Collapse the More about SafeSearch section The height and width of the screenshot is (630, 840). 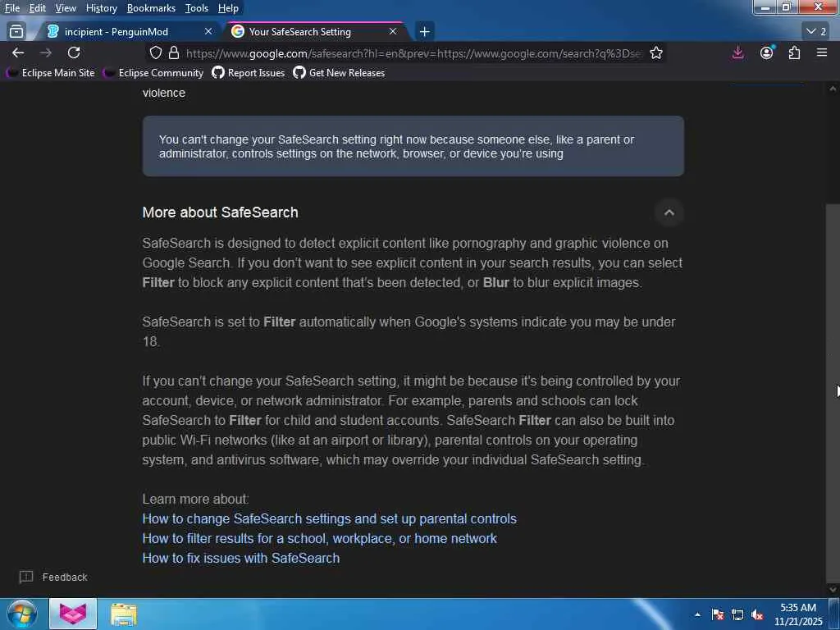point(669,212)
